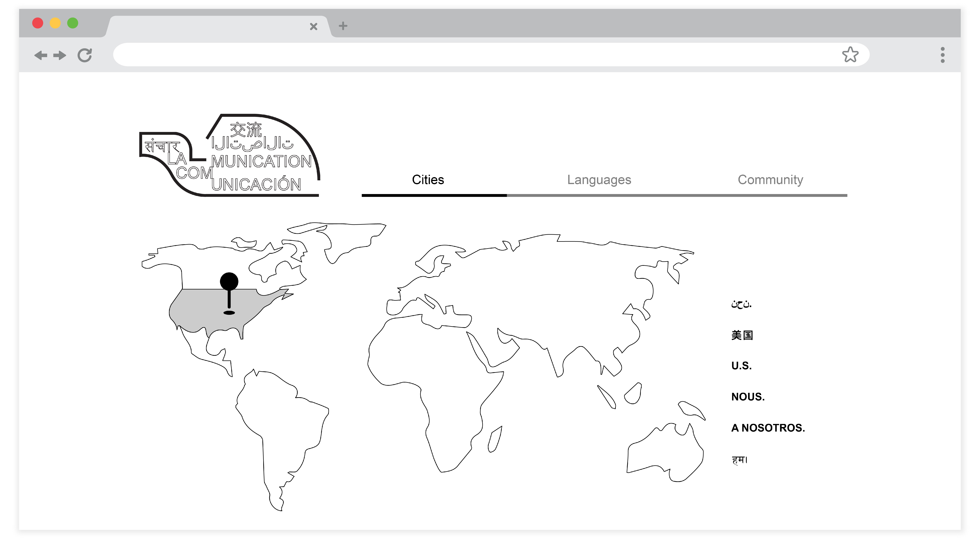This screenshot has height=551, width=980.
Task: Close the current browser tab
Action: (x=313, y=26)
